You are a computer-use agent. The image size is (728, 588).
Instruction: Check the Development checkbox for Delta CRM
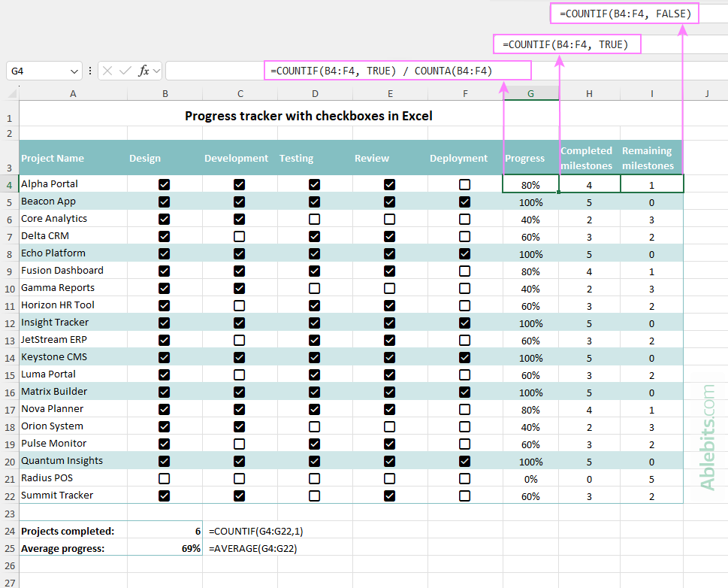pyautogui.click(x=239, y=235)
